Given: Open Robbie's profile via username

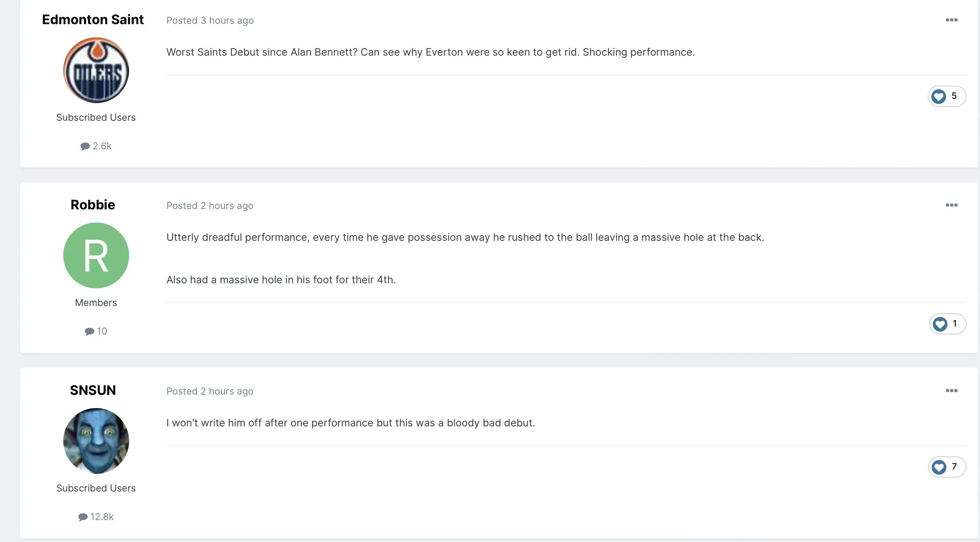Looking at the screenshot, I should (x=93, y=205).
